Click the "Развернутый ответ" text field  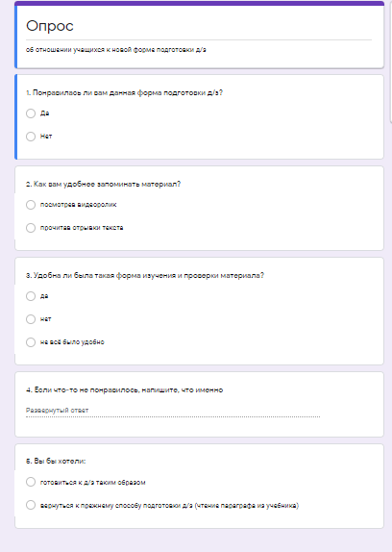point(173,411)
